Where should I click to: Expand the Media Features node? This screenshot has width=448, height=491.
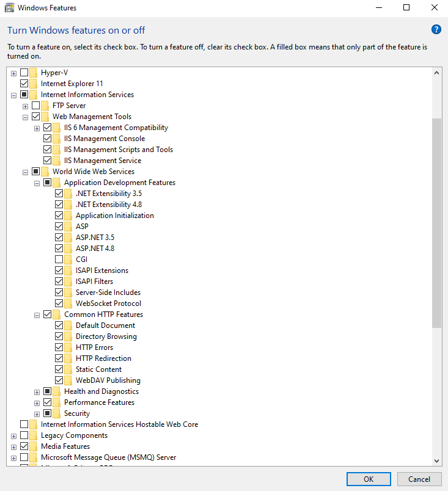[13, 447]
